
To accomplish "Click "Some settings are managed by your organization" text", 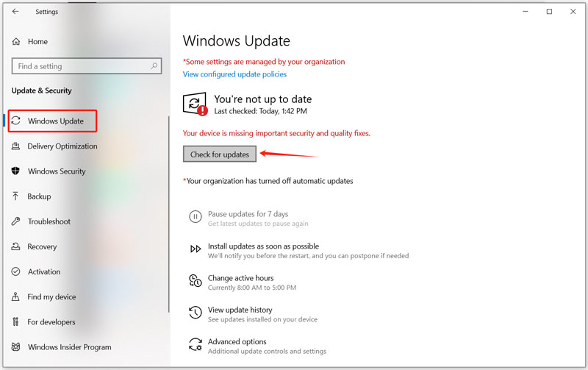I will coord(264,62).
